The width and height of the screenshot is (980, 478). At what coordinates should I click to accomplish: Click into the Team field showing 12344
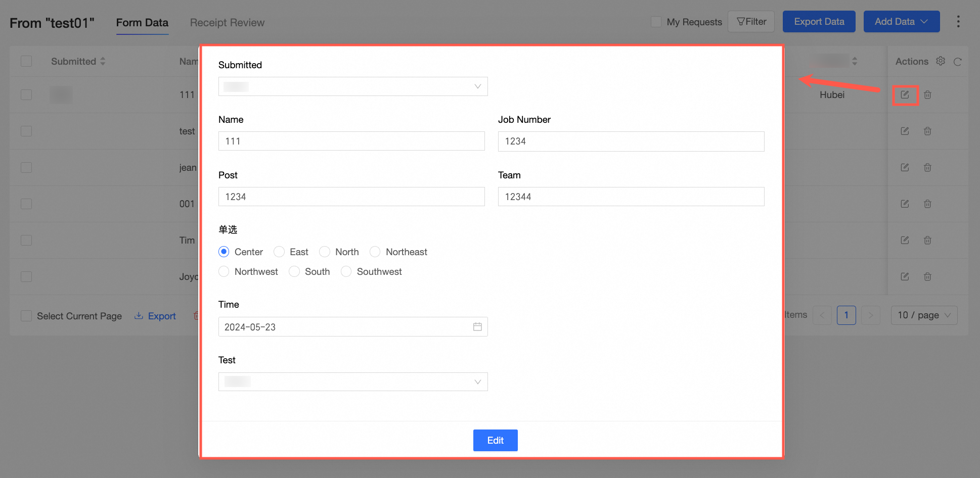[631, 197]
